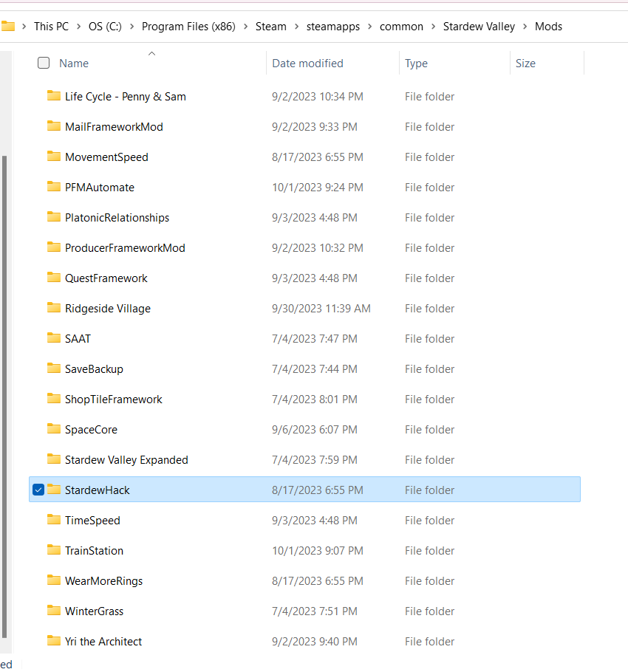The height and width of the screenshot is (672, 628).
Task: Click the folder icon in the address bar
Action: click(x=7, y=26)
